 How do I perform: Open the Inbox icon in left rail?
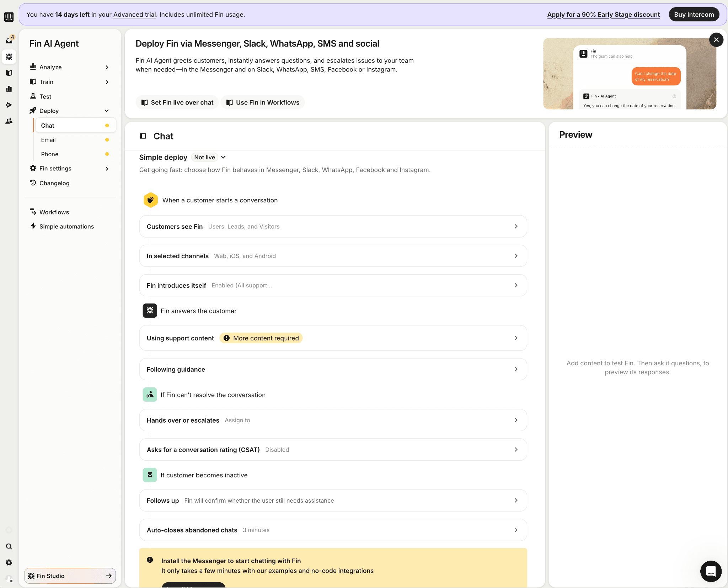coord(9,41)
